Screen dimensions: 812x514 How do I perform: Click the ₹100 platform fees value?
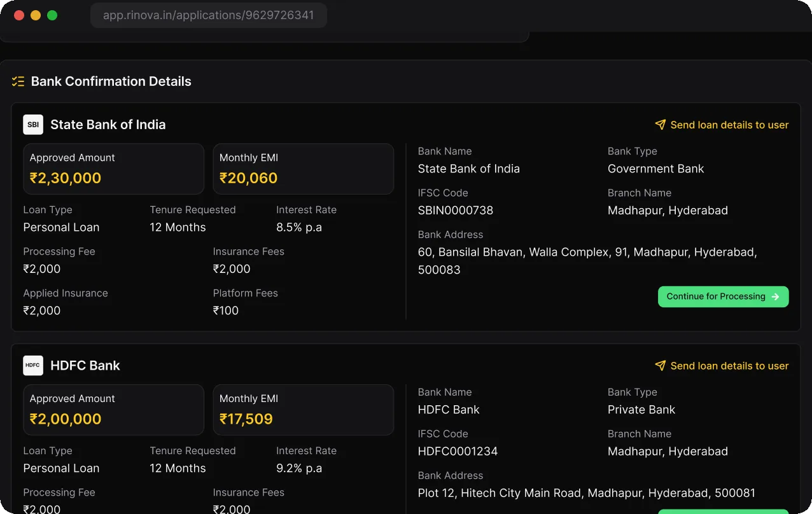pyautogui.click(x=226, y=311)
